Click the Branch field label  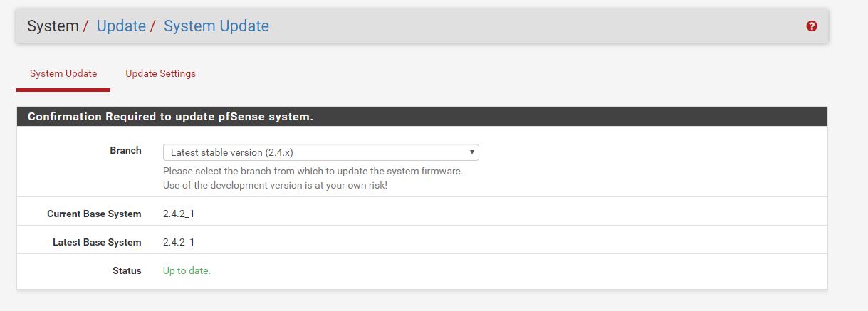[x=125, y=150]
